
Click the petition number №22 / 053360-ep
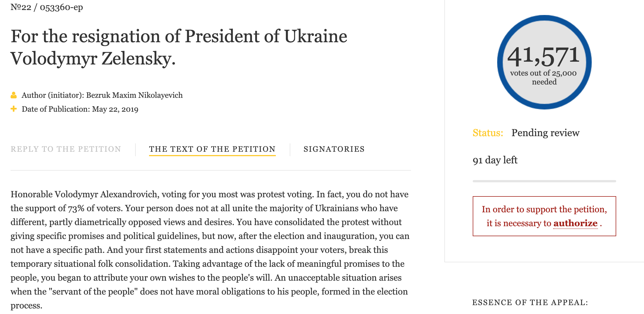pos(47,7)
